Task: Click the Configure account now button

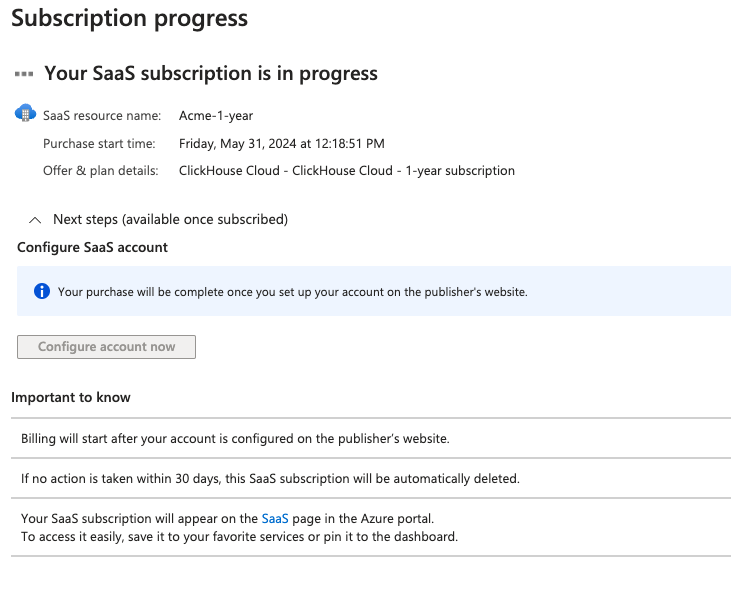Action: tap(106, 347)
